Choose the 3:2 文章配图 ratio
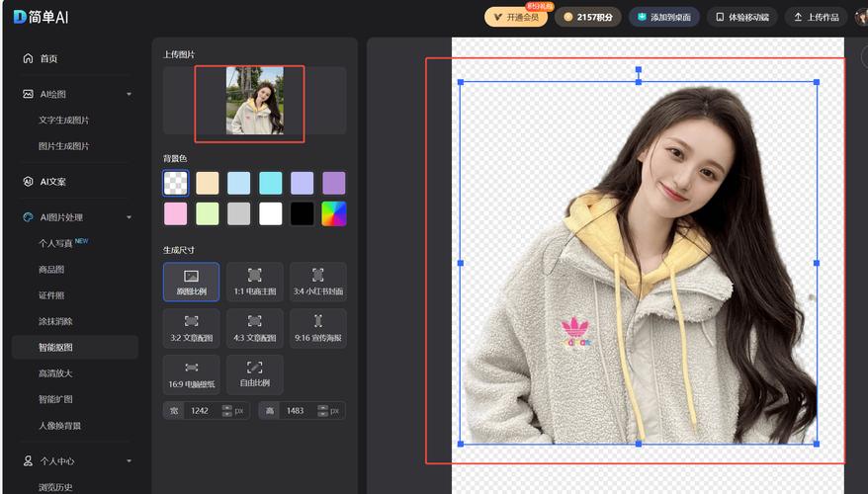This screenshot has width=868, height=494. 191,329
